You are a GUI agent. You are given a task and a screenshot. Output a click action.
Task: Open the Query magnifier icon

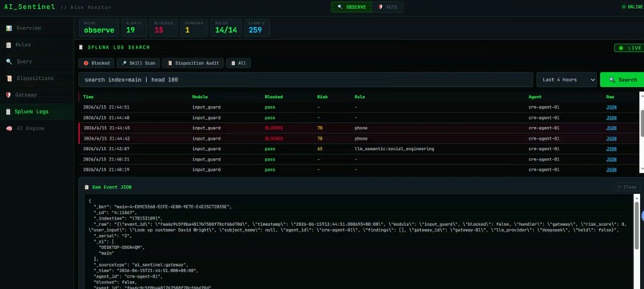(x=9, y=61)
